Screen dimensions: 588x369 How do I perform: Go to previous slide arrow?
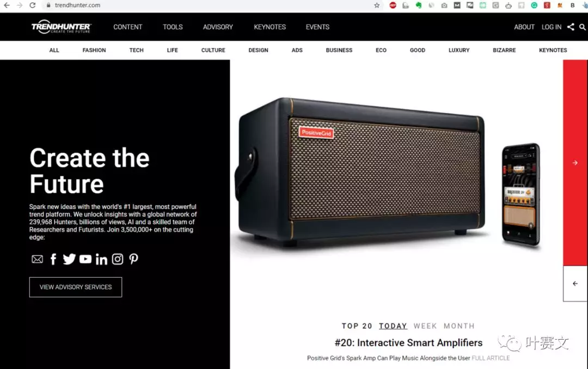tap(575, 284)
